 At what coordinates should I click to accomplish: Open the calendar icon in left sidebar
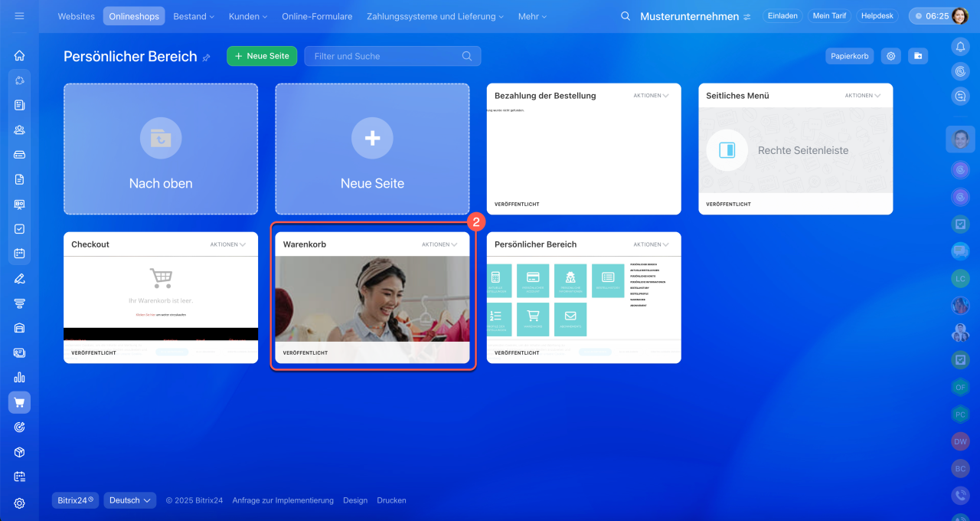[x=19, y=254]
